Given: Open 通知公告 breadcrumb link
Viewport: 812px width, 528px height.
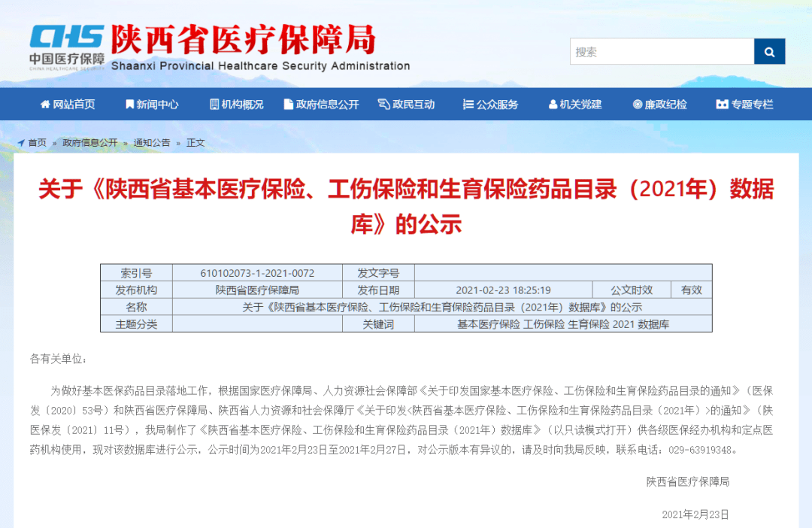Looking at the screenshot, I should tap(152, 142).
